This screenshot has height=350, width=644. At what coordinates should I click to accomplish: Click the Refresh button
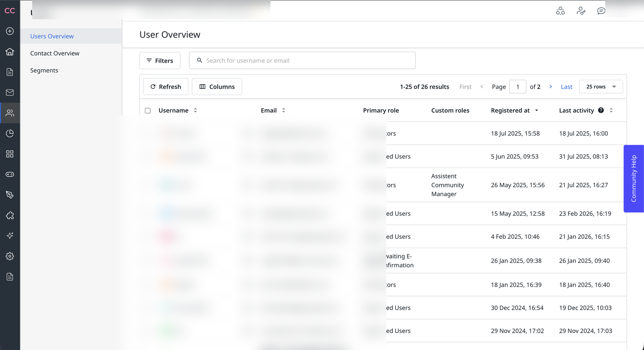(166, 87)
